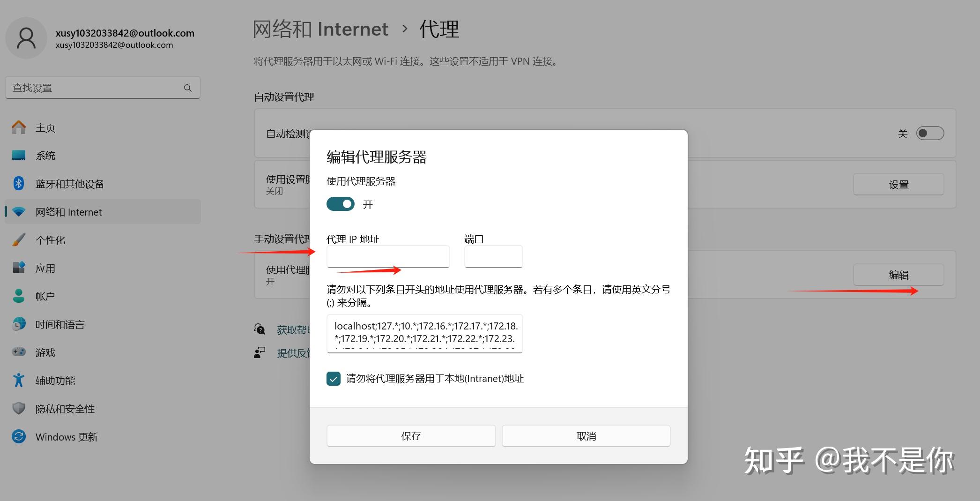This screenshot has width=980, height=501.
Task: Uncheck 请勿将代理服务器用于本地(Intranet)地址
Action: [333, 379]
